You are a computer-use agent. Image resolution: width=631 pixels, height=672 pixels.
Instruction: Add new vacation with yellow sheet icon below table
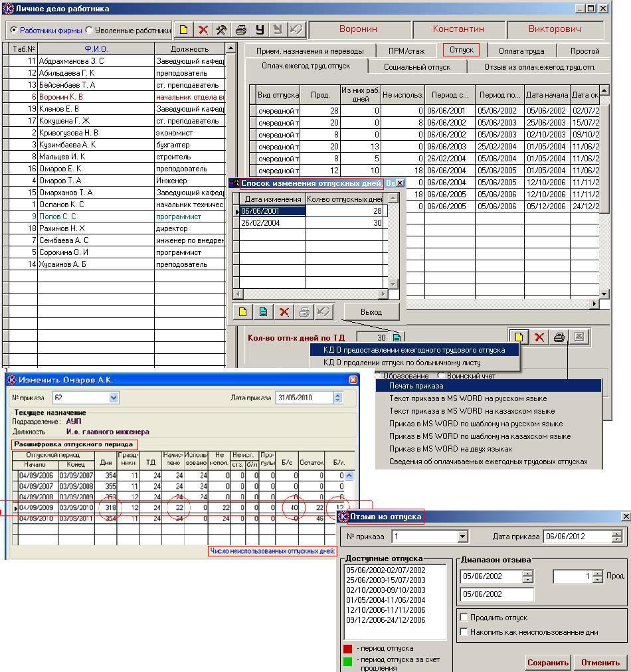(519, 337)
